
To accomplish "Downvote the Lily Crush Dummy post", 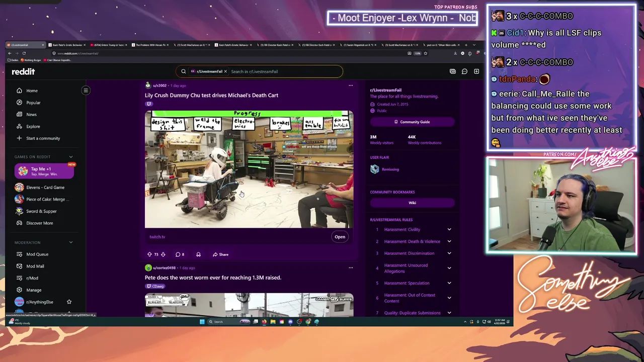I will pos(163,254).
